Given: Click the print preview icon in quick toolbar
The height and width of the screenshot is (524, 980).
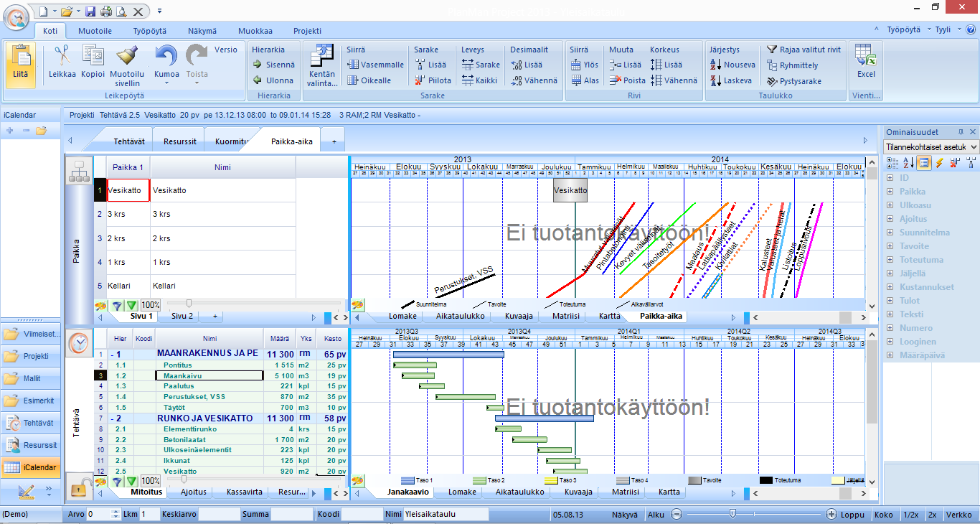Looking at the screenshot, I should click(x=121, y=11).
